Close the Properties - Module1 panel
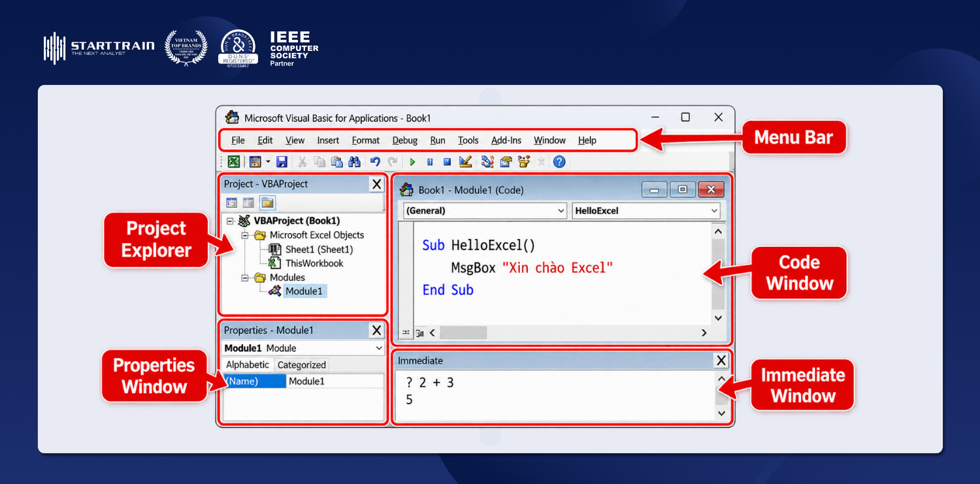 click(377, 331)
